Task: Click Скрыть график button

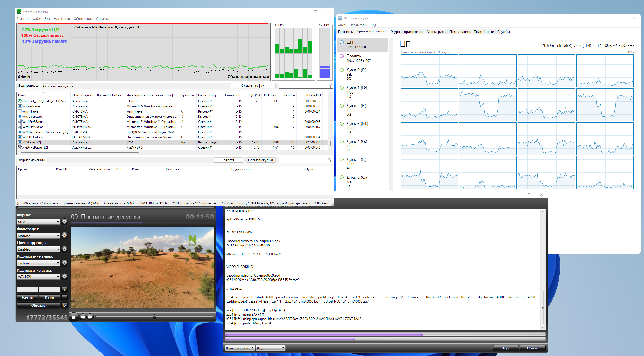Action: pyautogui.click(x=253, y=86)
